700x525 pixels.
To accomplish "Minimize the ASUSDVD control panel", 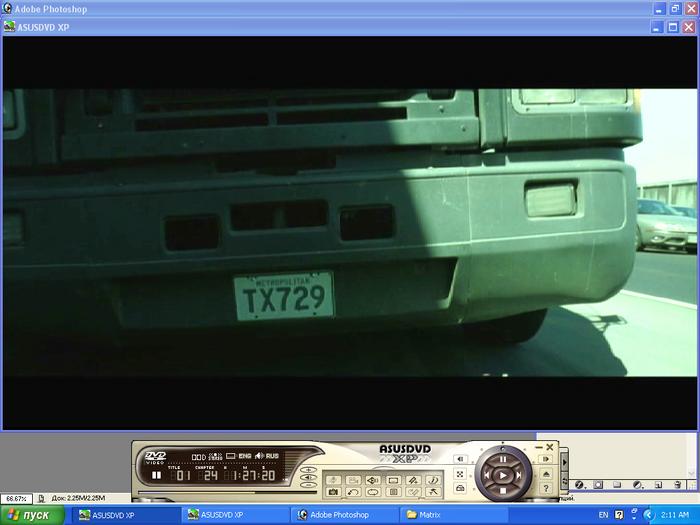I will (x=539, y=447).
